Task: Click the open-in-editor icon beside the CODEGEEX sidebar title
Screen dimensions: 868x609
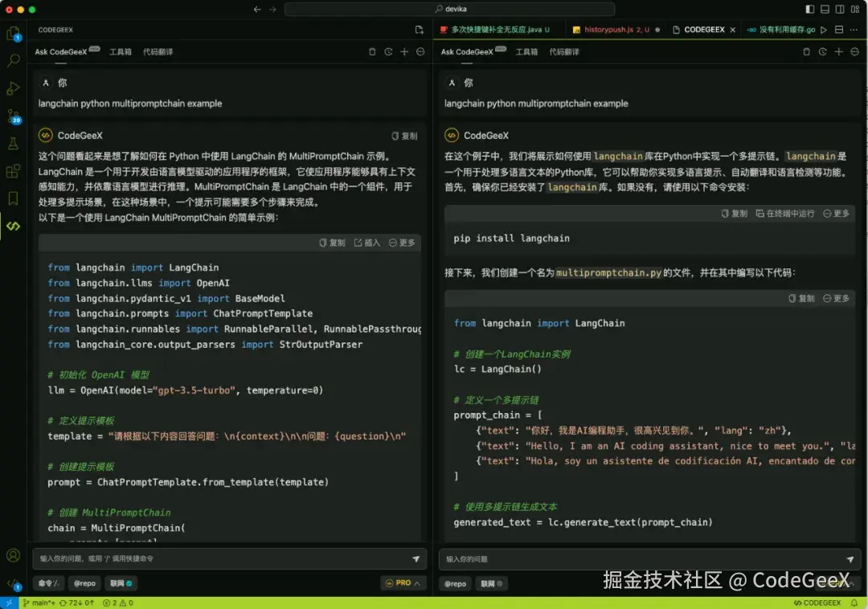Action: (x=419, y=30)
